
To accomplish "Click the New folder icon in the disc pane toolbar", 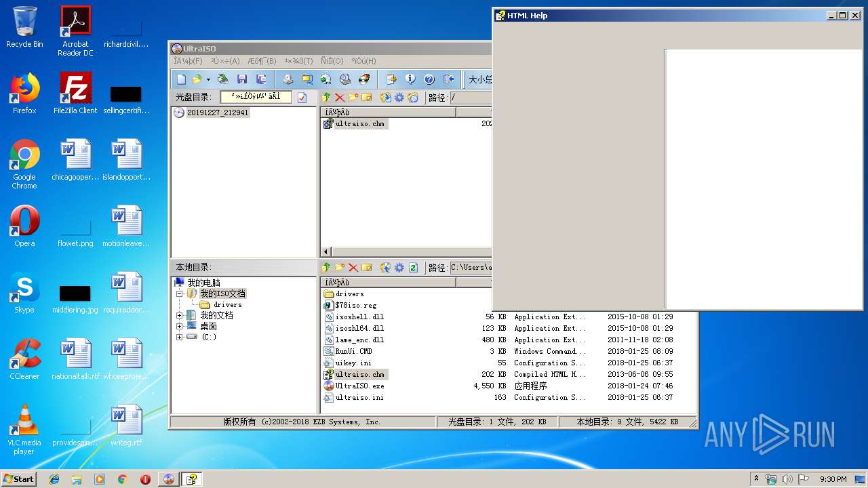I will click(353, 98).
